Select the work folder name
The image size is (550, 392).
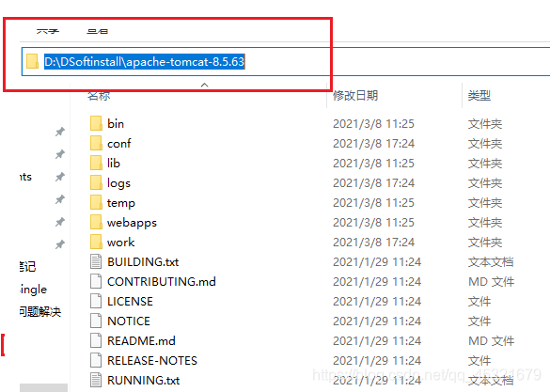[x=121, y=243]
